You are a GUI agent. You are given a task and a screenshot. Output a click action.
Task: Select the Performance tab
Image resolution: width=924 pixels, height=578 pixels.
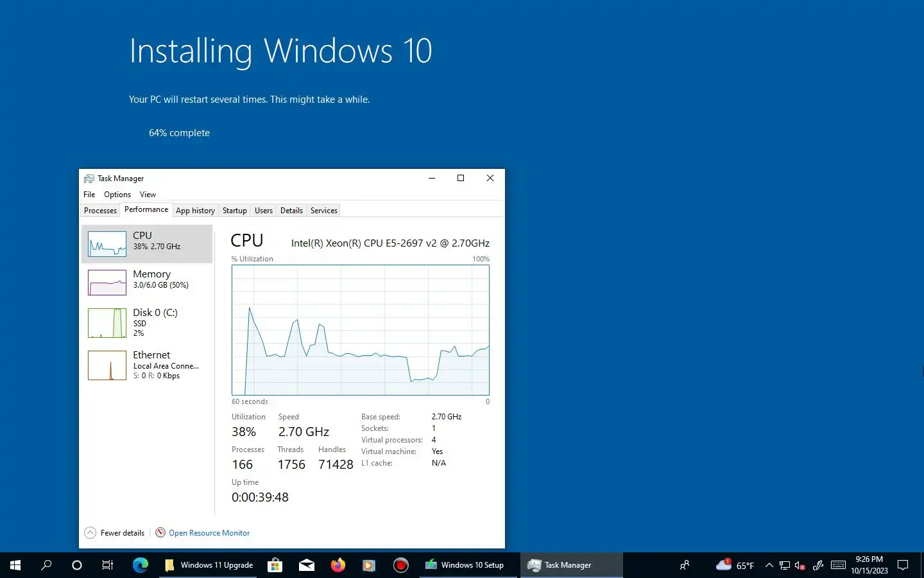tap(146, 209)
